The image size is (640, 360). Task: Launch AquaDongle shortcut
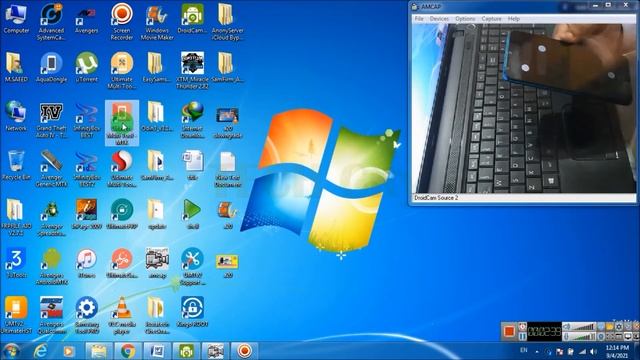[51, 68]
